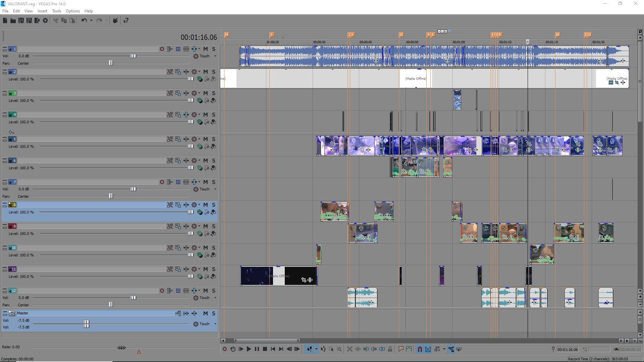644x362 pixels.
Task: Open the undo history dropdown arrow
Action: pos(91,21)
